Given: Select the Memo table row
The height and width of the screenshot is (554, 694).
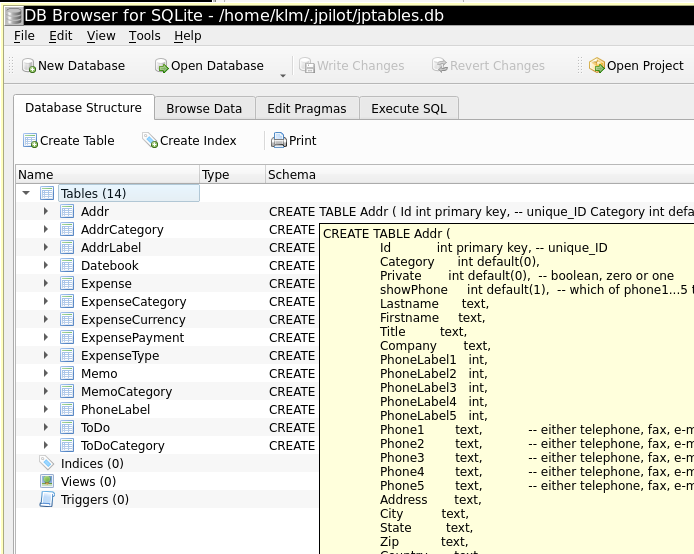Looking at the screenshot, I should click(x=98, y=373).
